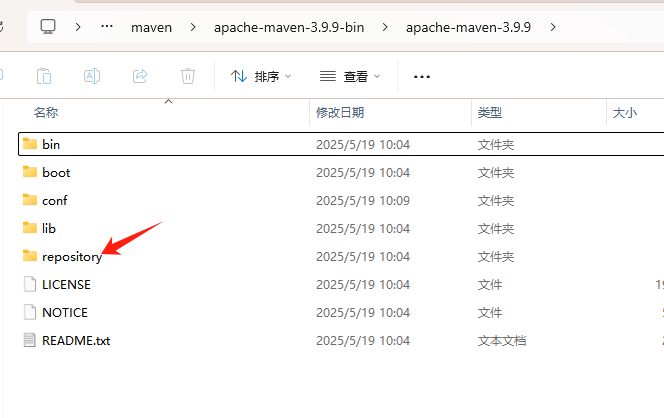Viewport: 664px width, 418px height.
Task: Select the conf folder icon
Action: [30, 200]
